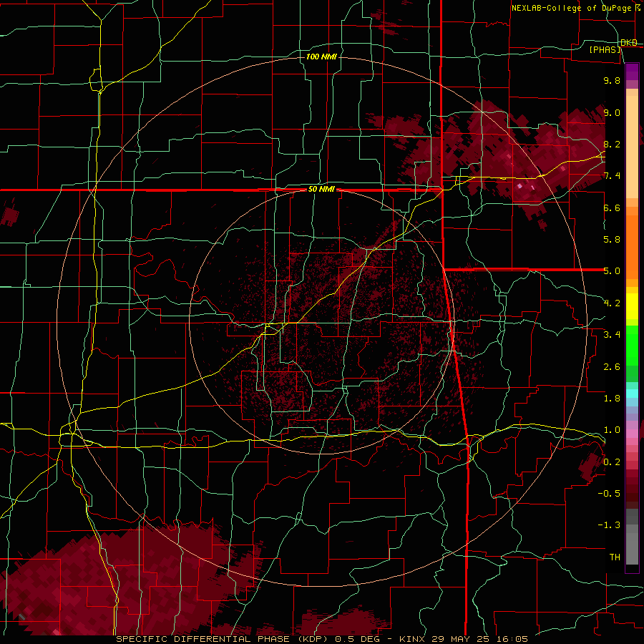Pick the peach band of the color scale

632,147
